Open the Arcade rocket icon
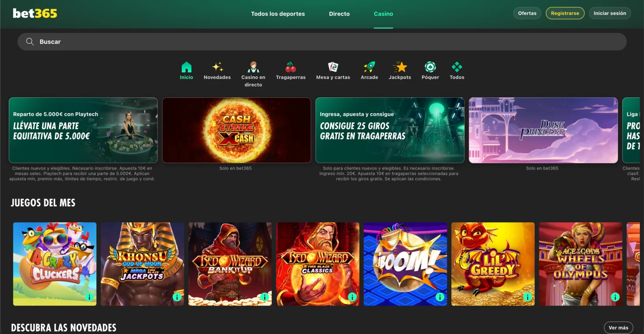 [369, 67]
